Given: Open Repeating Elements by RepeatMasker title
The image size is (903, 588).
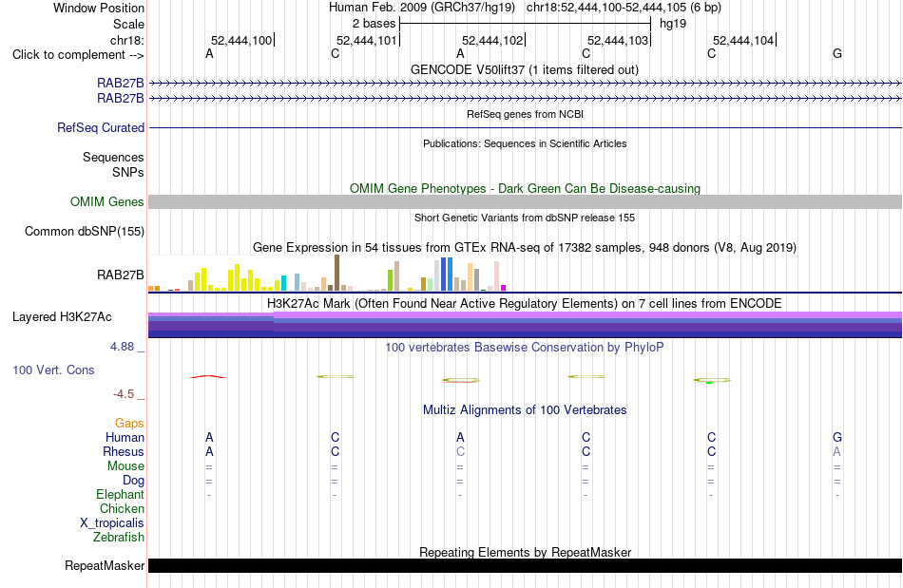Looking at the screenshot, I should [x=525, y=552].
